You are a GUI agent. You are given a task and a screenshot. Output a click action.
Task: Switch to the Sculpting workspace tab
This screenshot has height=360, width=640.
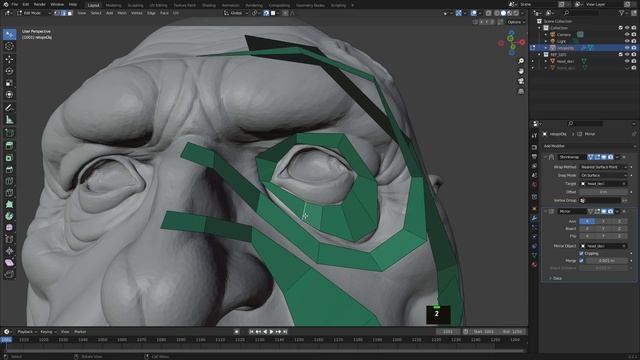136,5
